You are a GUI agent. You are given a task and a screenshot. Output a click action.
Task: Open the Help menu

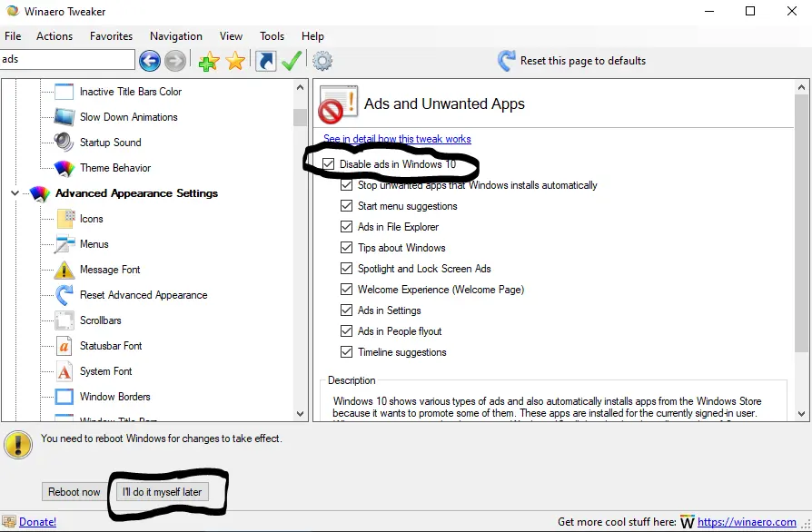[x=312, y=36]
